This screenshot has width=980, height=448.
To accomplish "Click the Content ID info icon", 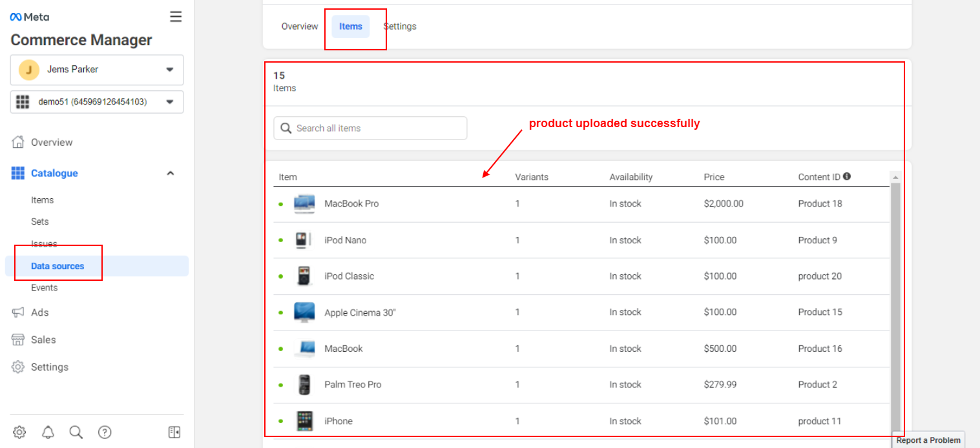I will [847, 176].
